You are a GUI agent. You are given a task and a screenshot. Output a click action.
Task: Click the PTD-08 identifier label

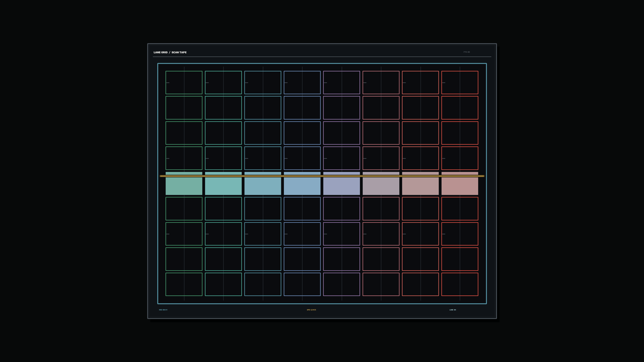(x=467, y=52)
